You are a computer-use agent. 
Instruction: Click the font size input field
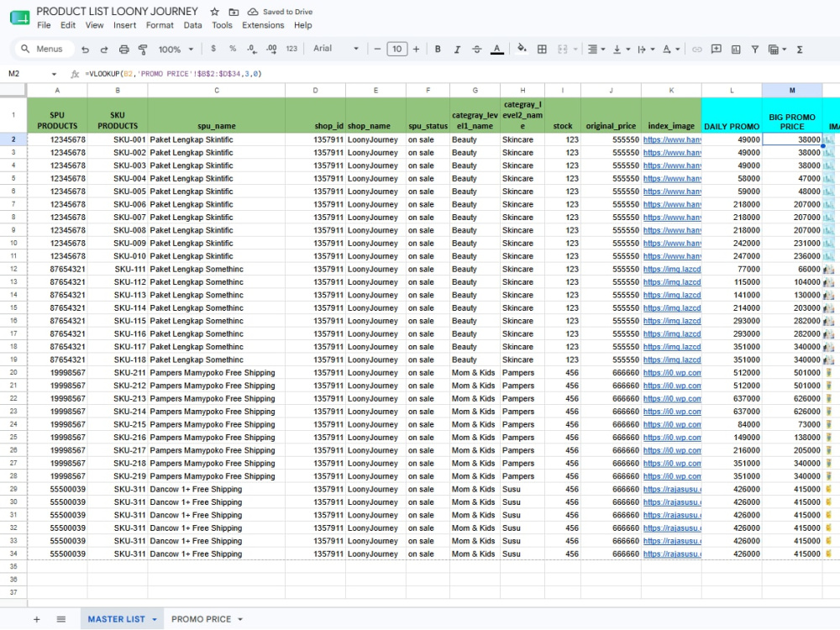click(x=397, y=50)
